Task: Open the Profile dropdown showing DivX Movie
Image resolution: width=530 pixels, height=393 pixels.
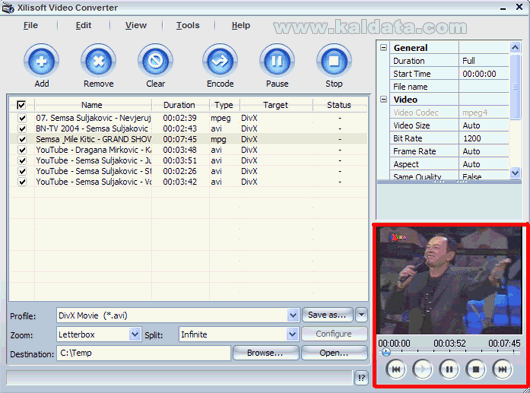Action: click(x=293, y=316)
